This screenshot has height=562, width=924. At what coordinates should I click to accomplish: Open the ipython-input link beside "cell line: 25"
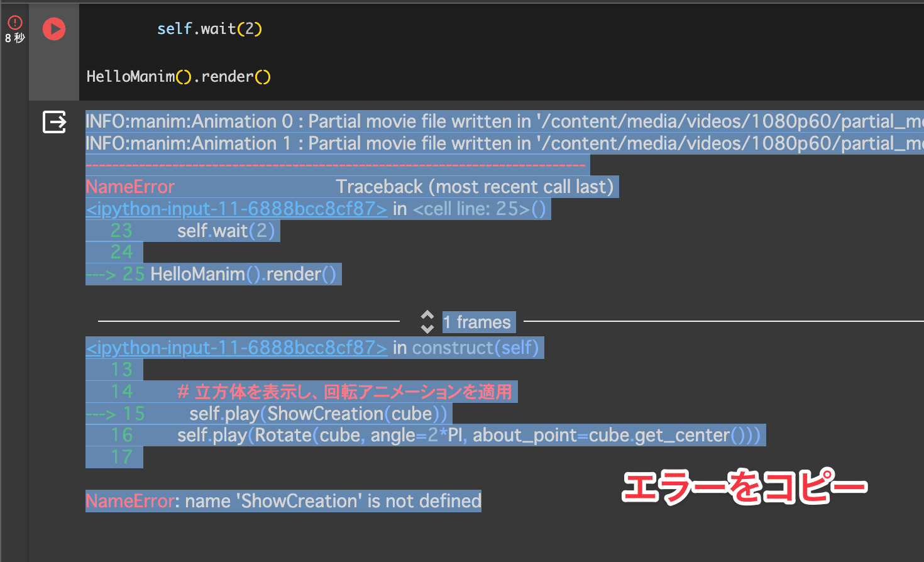click(236, 209)
